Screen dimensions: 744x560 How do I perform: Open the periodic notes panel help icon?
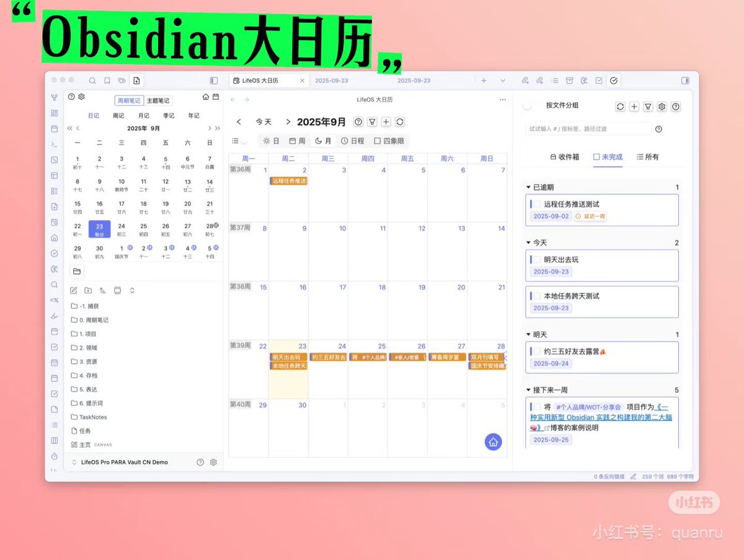[x=71, y=97]
